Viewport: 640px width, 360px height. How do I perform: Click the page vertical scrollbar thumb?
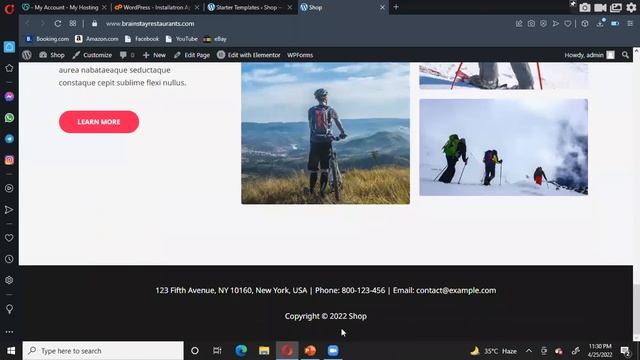pyautogui.click(x=636, y=309)
